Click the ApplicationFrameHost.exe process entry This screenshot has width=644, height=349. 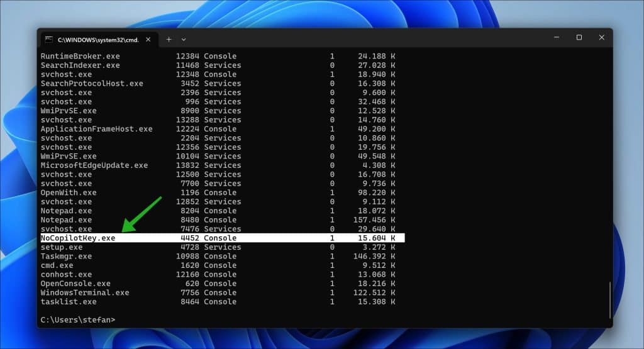coord(96,129)
